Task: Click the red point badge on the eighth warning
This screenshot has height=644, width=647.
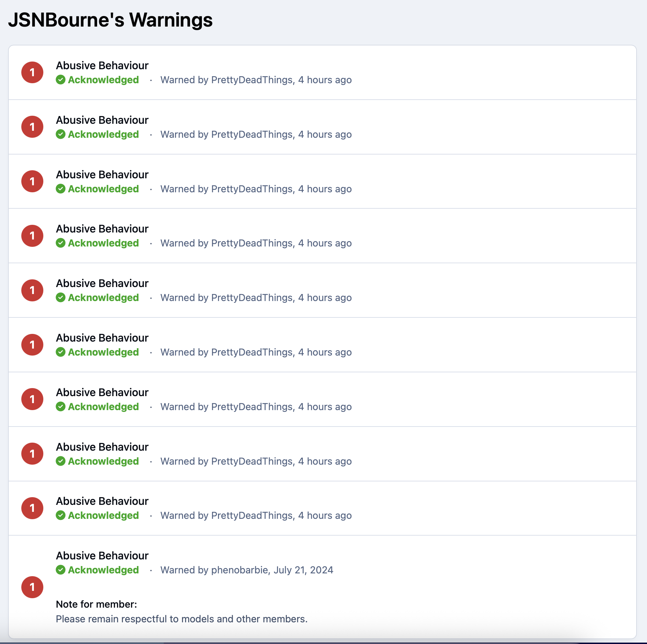Action: [32, 454]
